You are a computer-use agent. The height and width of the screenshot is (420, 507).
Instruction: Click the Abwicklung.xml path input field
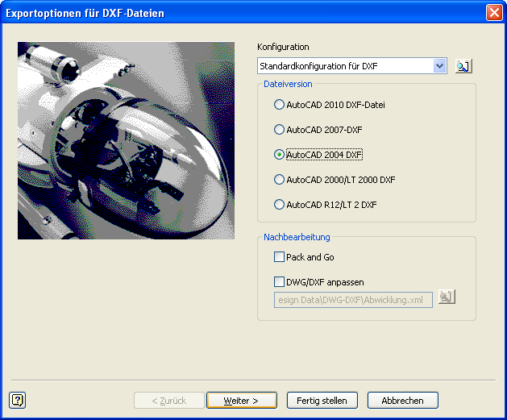pos(353,300)
